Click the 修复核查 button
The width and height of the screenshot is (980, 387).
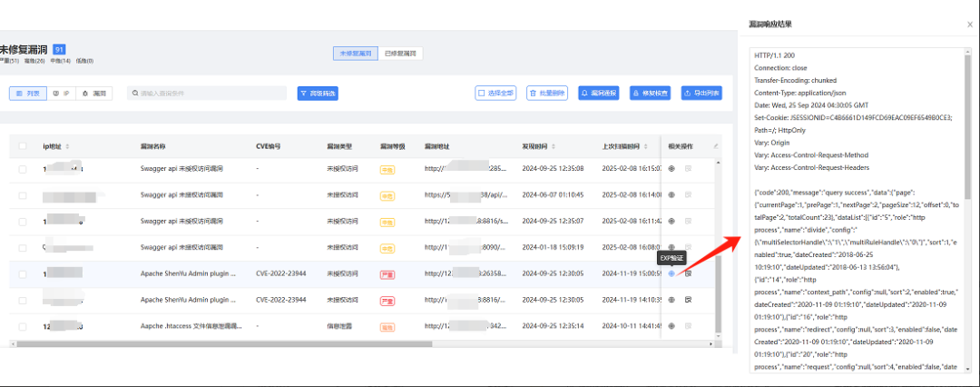click(650, 94)
